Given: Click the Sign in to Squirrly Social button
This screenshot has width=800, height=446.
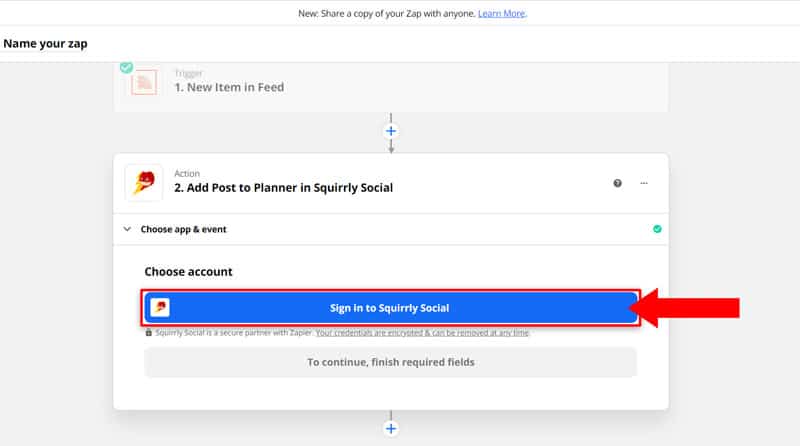Looking at the screenshot, I should point(390,308).
